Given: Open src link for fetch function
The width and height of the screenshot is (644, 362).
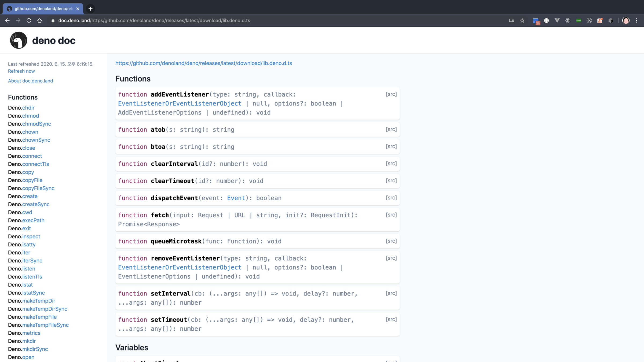Looking at the screenshot, I should coord(391,215).
